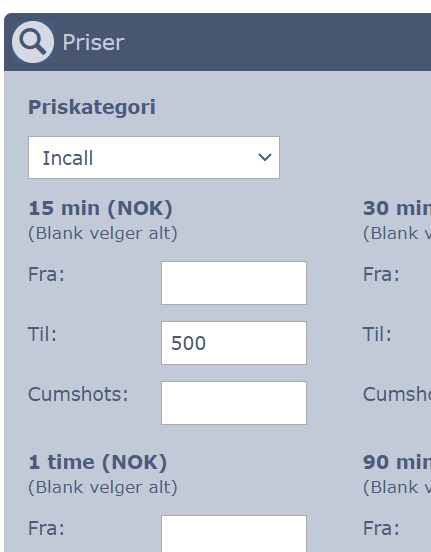The height and width of the screenshot is (552, 431).
Task: Click the Fra label under 1 time
Action: [46, 528]
